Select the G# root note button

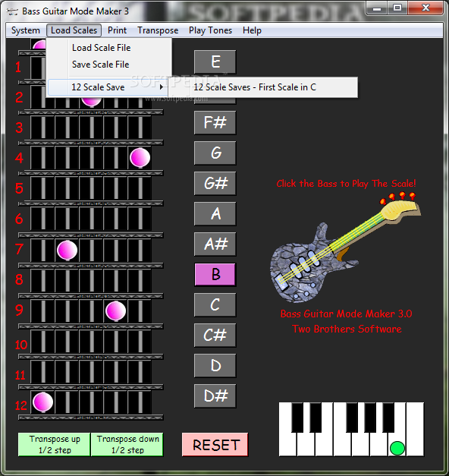click(215, 184)
